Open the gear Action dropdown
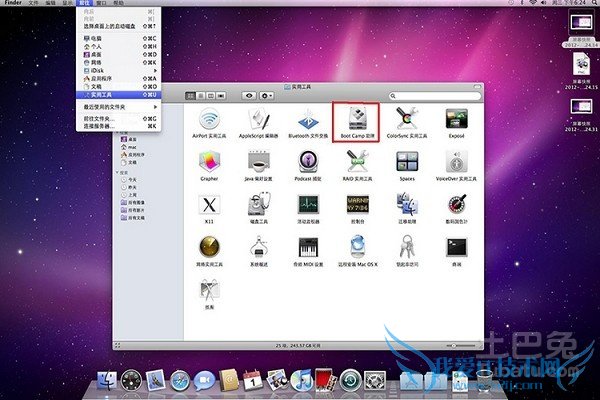Viewport: 600px width, 400px height. click(x=266, y=96)
